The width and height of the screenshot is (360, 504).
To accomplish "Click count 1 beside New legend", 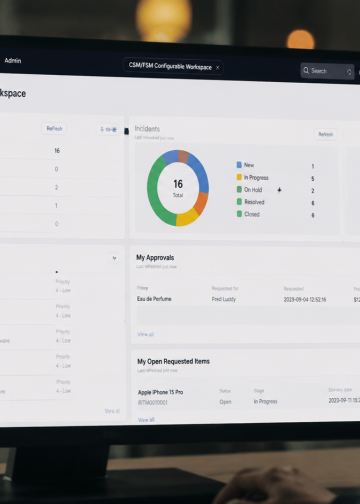I will (313, 166).
